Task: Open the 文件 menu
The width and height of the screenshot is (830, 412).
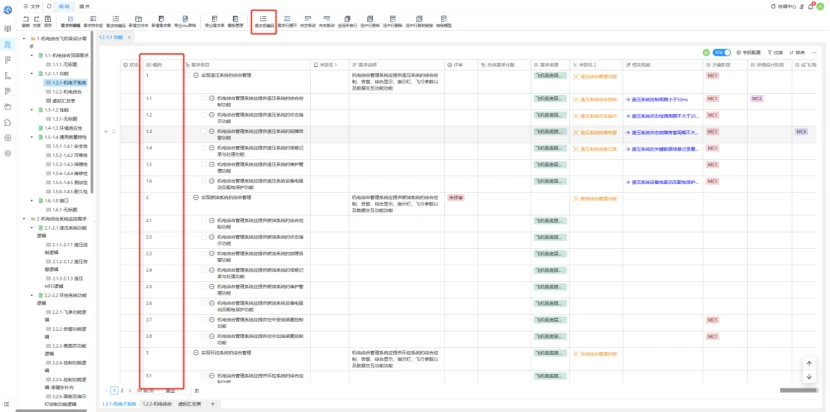Action: pos(32,6)
